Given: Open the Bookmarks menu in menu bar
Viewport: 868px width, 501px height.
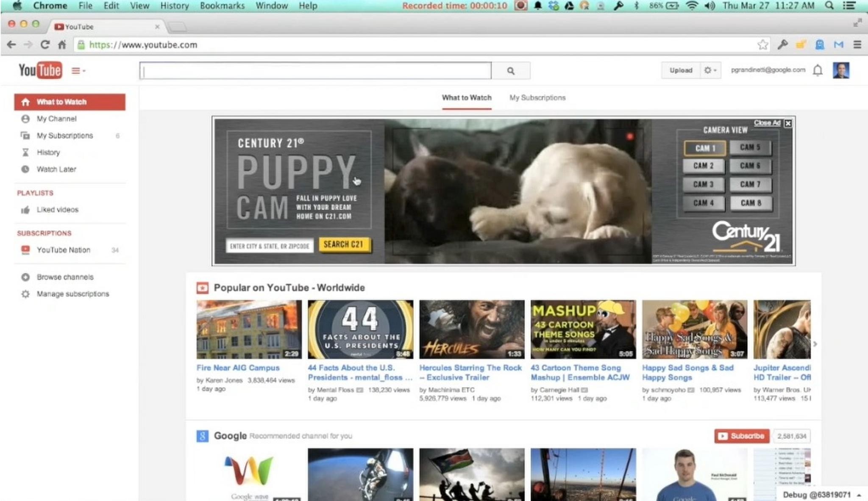Looking at the screenshot, I should (x=222, y=6).
